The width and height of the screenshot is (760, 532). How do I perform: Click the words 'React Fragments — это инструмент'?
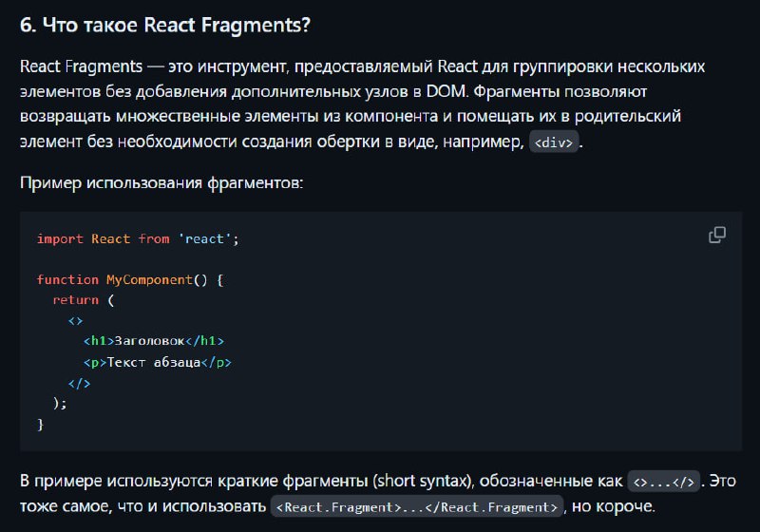pos(153,66)
